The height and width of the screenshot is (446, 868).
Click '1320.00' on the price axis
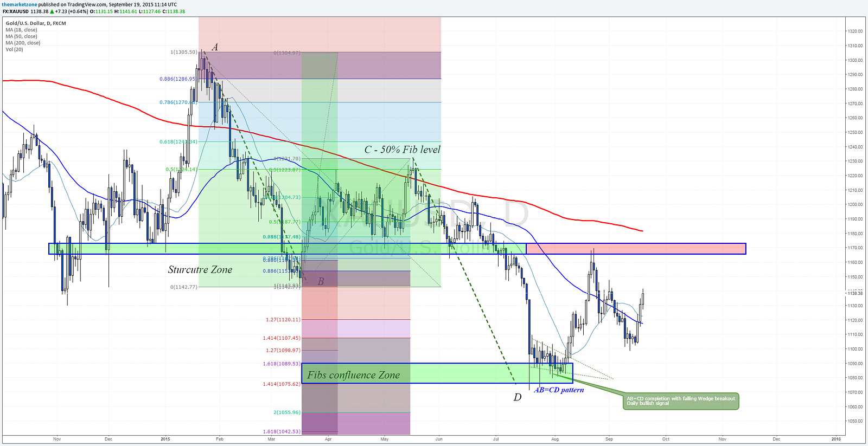point(856,31)
